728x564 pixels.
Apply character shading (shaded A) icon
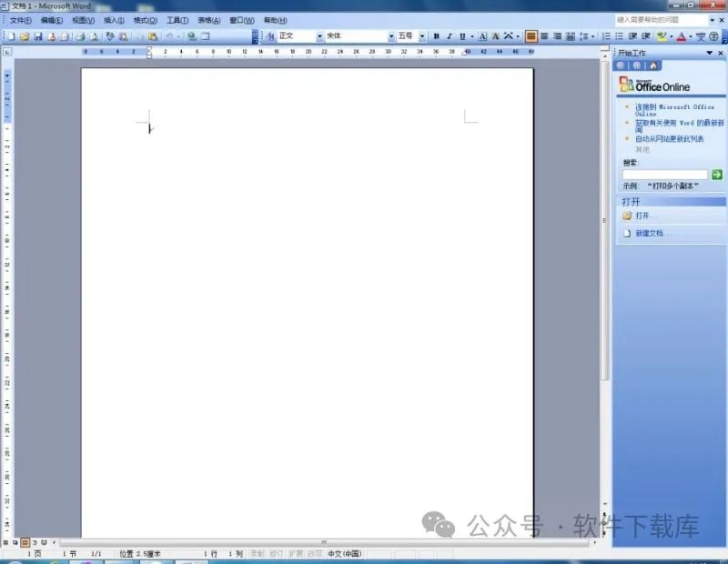pyautogui.click(x=495, y=36)
